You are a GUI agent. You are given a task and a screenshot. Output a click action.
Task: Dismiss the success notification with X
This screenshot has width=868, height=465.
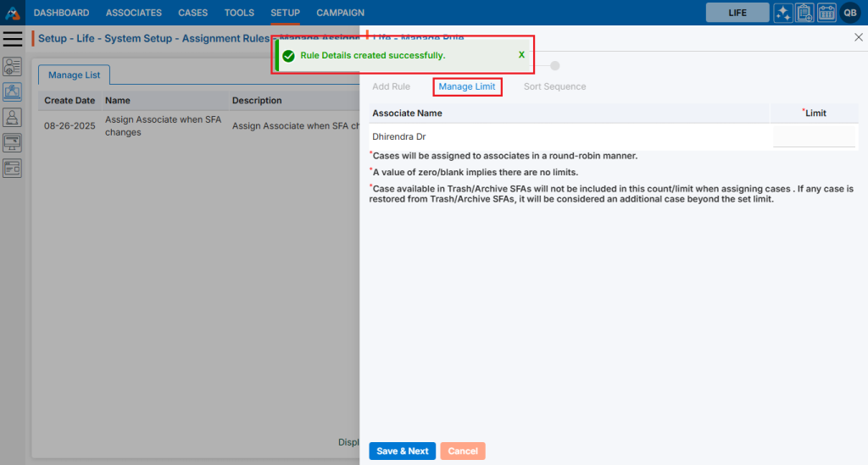pyautogui.click(x=521, y=55)
